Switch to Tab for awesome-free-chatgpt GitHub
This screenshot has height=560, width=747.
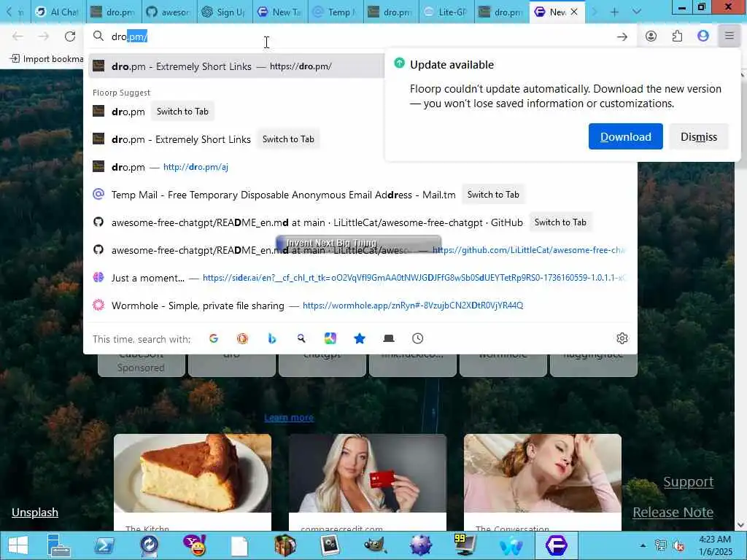point(560,222)
